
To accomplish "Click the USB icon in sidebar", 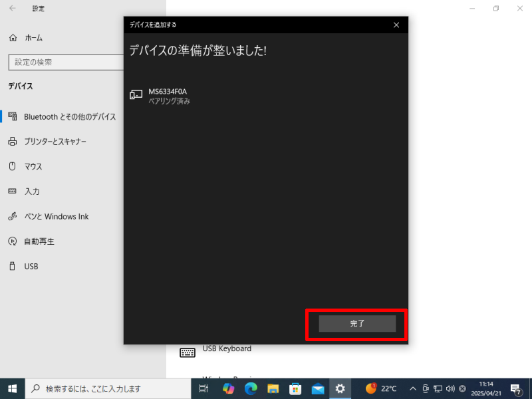I will (13, 266).
